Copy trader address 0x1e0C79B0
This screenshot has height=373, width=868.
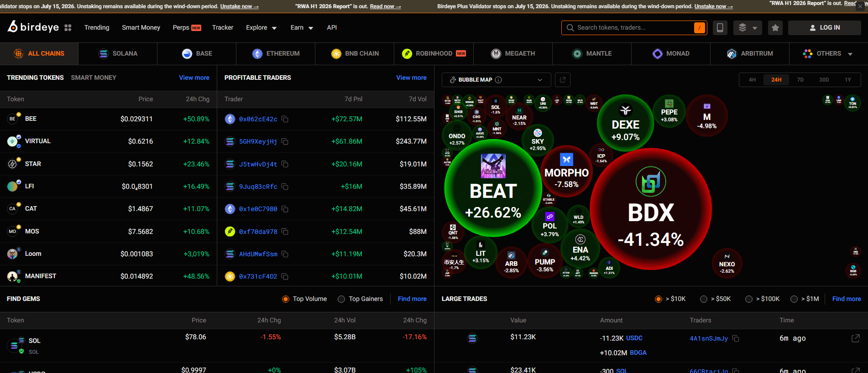click(x=285, y=209)
